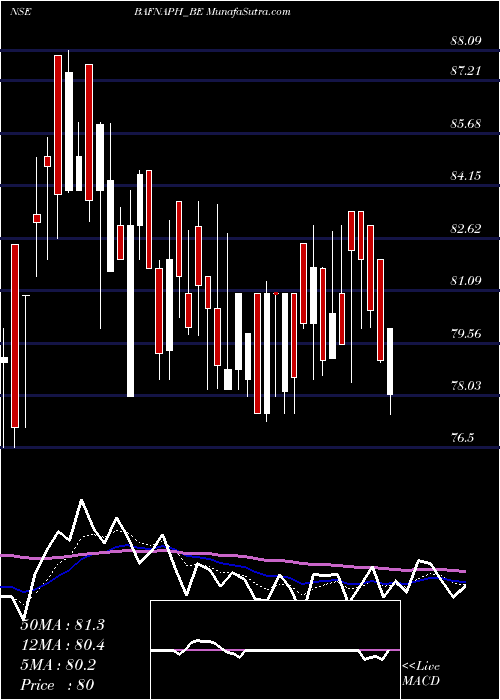
Task: Click the BAFNAPH_BE MunafaSutra.com title
Action: (212, 12)
